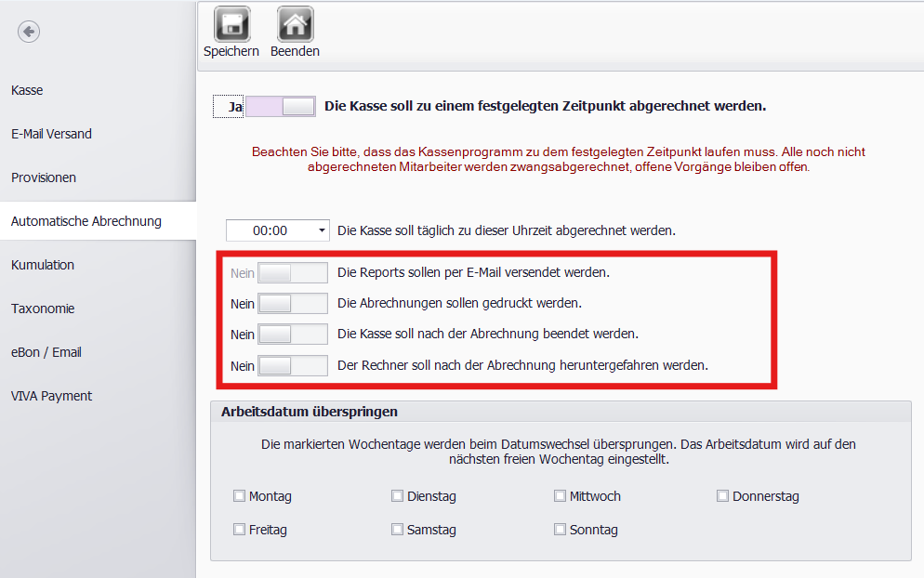Check the Montag checkbox
The width and height of the screenshot is (924, 578).
coord(239,496)
